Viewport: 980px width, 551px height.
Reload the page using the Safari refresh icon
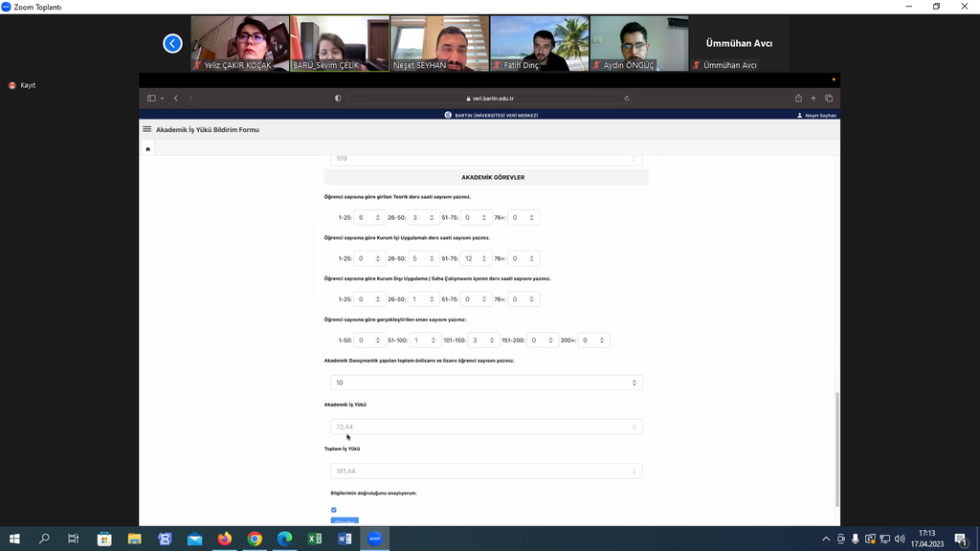(x=627, y=99)
